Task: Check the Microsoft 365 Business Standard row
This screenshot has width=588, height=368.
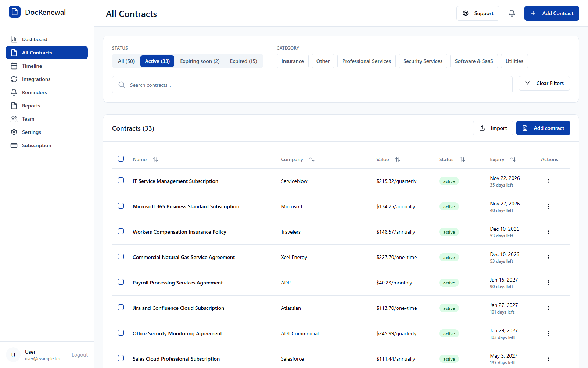Action: [121, 206]
